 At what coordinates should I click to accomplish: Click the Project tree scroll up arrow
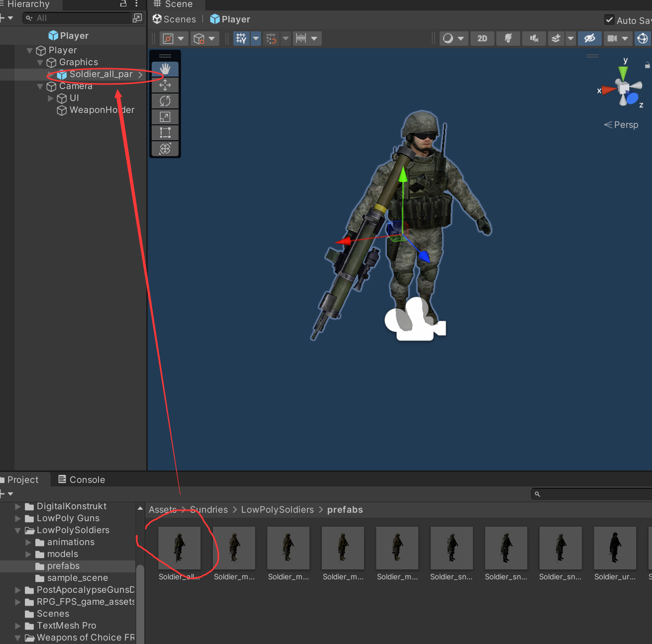[140, 508]
